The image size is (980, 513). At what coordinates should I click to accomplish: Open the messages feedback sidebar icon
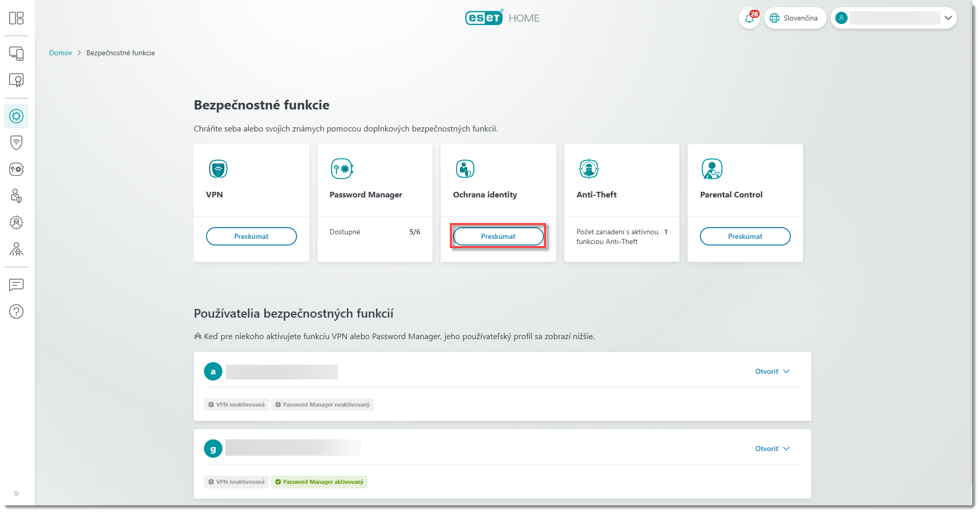tap(16, 285)
